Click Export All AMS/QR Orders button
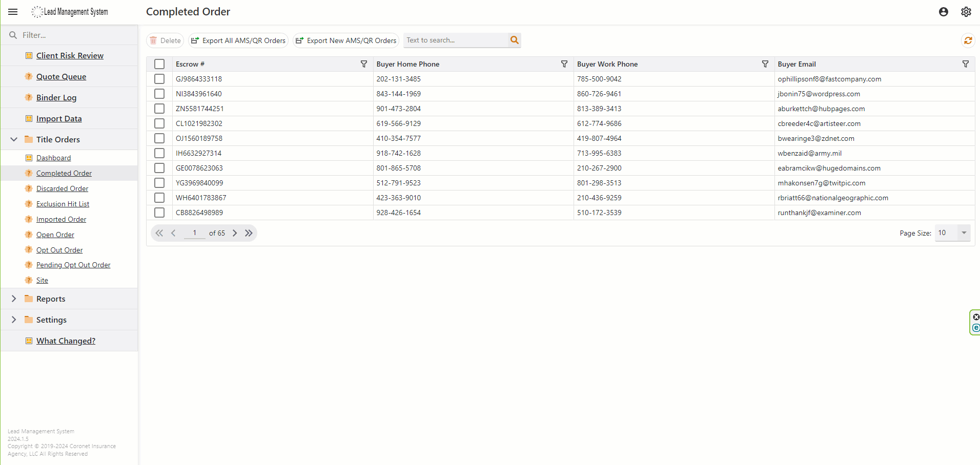This screenshot has height=465, width=980. [238, 40]
